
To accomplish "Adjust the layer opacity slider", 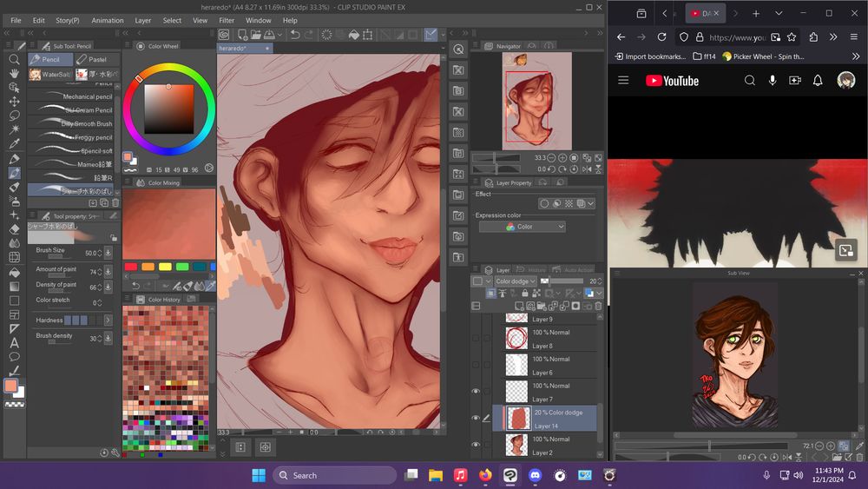I will (x=563, y=281).
